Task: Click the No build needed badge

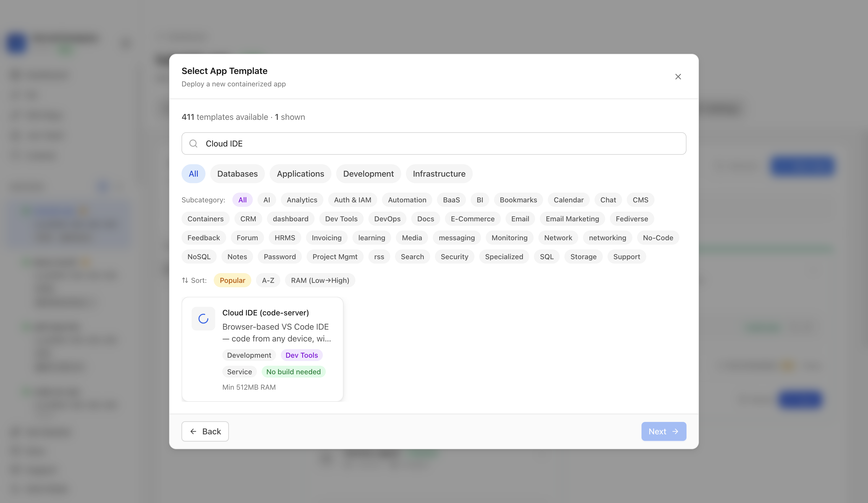Action: [x=294, y=372]
